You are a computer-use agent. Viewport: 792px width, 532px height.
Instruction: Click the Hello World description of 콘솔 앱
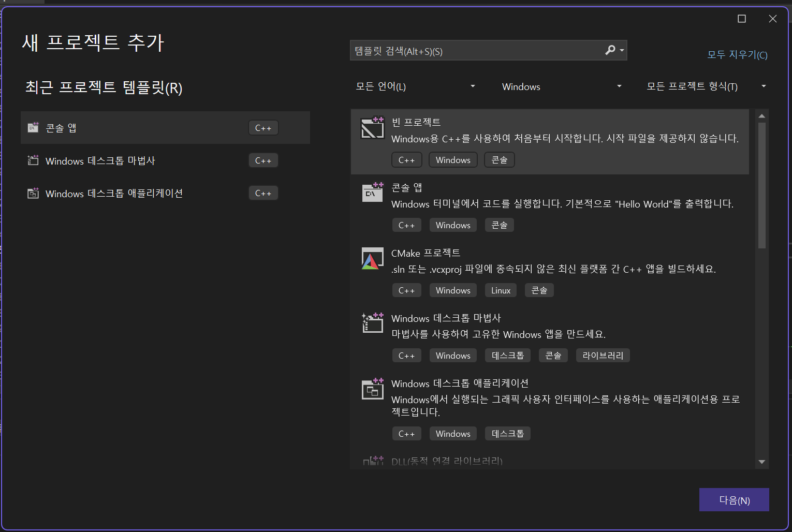(562, 204)
